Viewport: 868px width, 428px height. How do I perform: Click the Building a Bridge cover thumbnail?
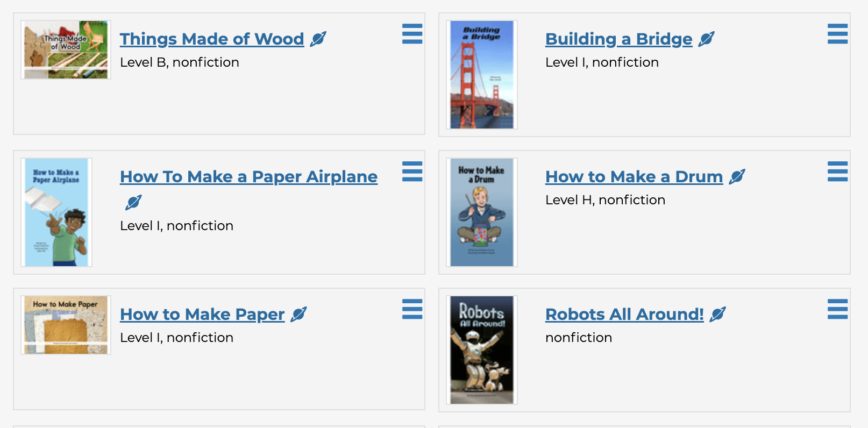[x=481, y=75]
